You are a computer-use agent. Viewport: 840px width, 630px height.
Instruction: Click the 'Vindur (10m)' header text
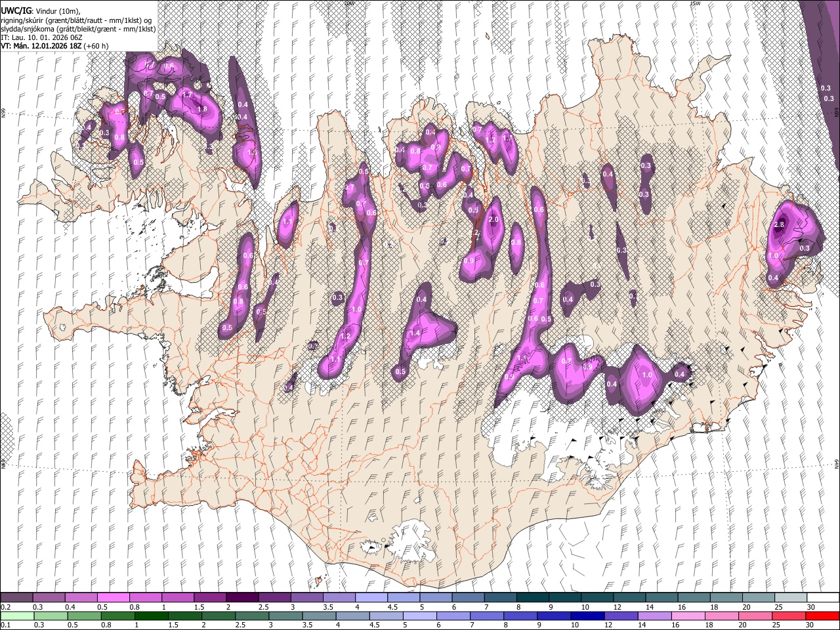pos(56,11)
